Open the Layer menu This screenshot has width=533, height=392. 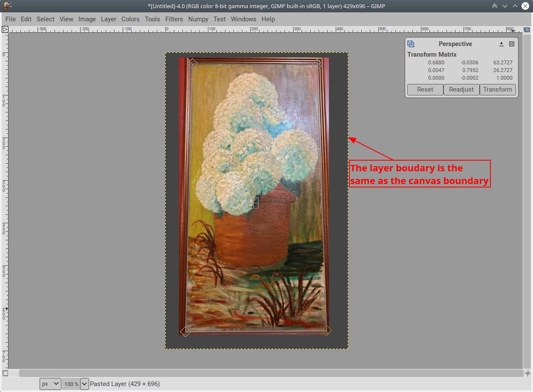(109, 19)
